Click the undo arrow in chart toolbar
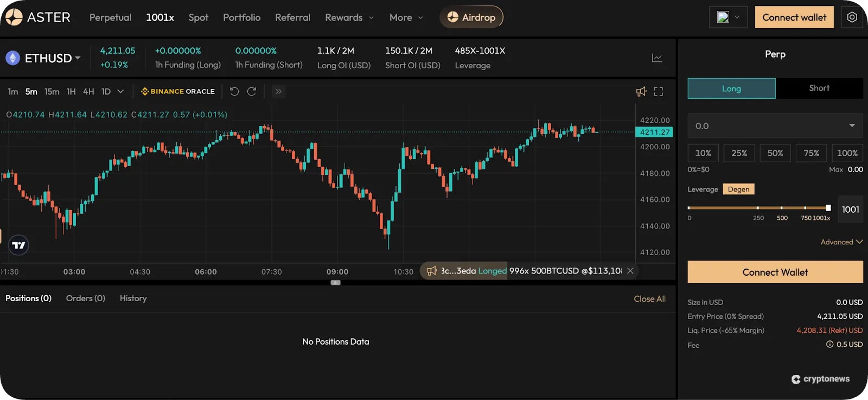 coord(234,91)
